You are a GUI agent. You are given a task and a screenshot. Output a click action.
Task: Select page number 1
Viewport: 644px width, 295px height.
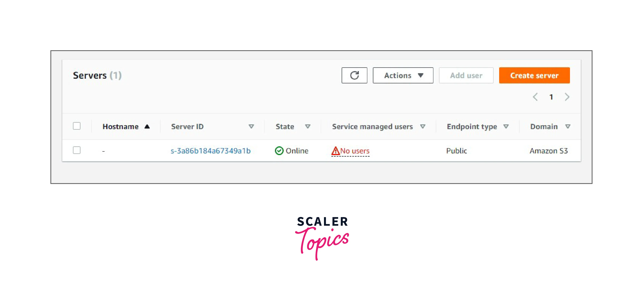551,97
